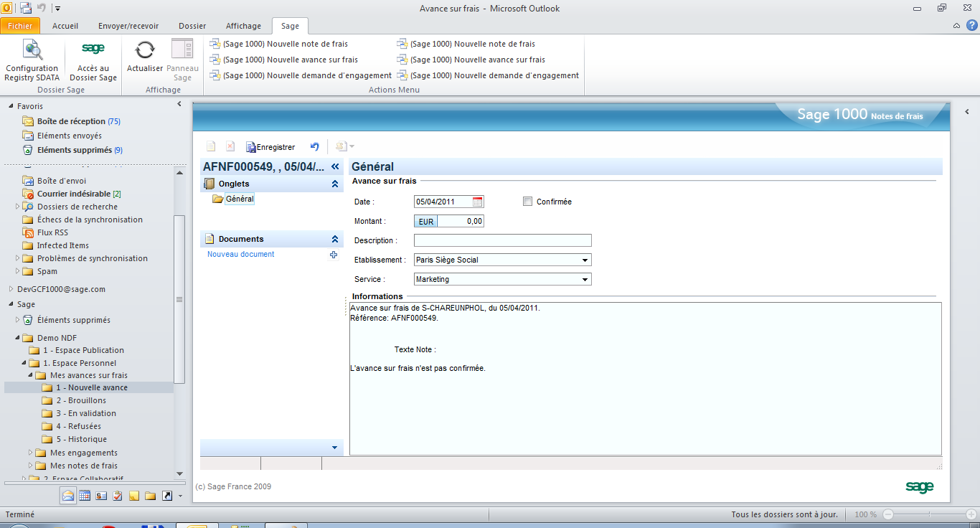Switch to the Affichage ribbon tab
Image resolution: width=980 pixels, height=528 pixels.
[x=243, y=26]
